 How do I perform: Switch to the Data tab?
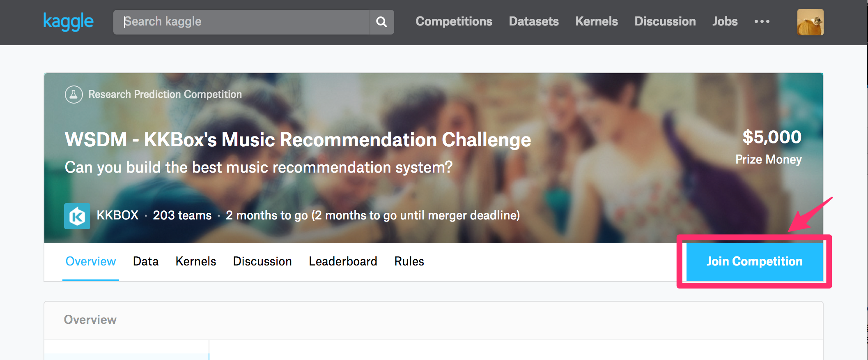point(146,261)
